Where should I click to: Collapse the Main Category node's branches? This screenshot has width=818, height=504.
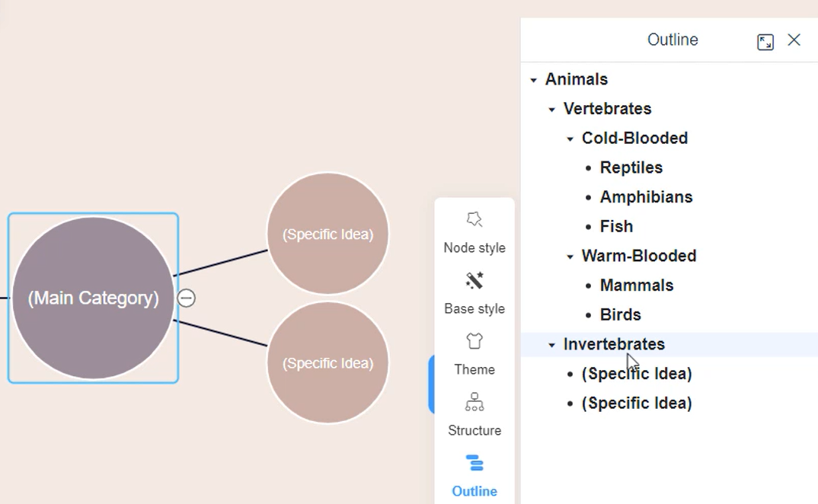187,298
